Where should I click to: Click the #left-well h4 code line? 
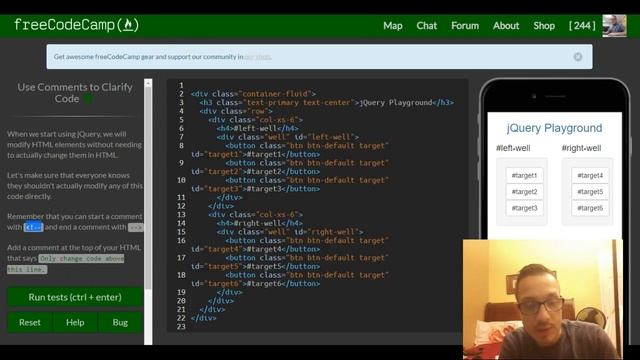coord(258,128)
